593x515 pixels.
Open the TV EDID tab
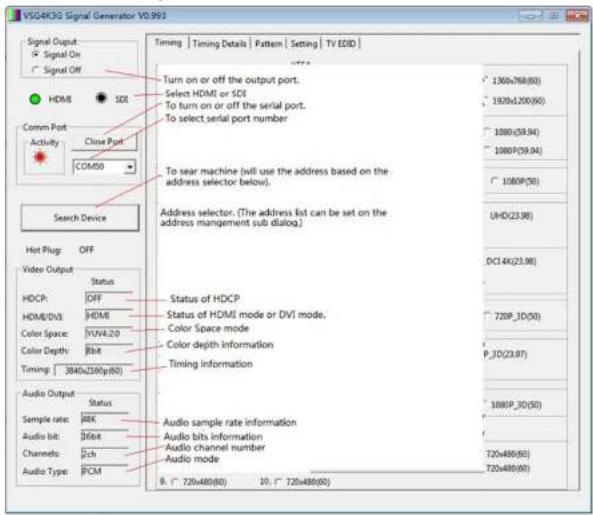[341, 44]
